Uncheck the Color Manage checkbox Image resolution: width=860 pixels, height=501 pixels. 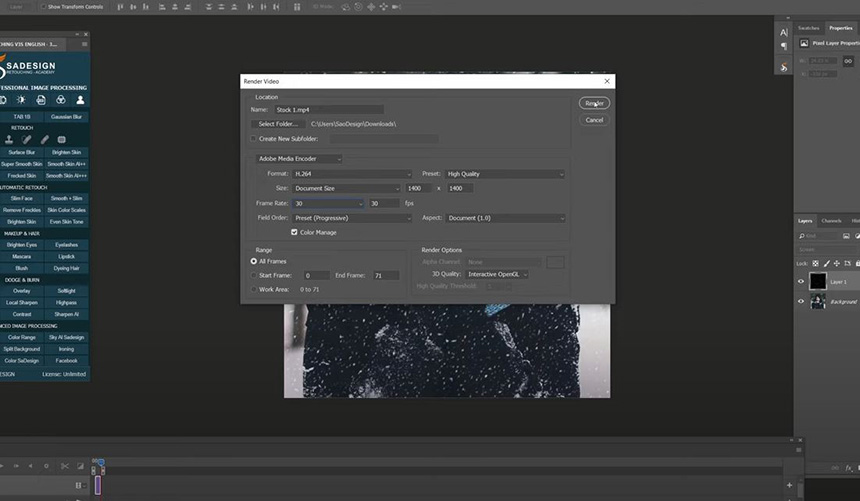point(294,232)
